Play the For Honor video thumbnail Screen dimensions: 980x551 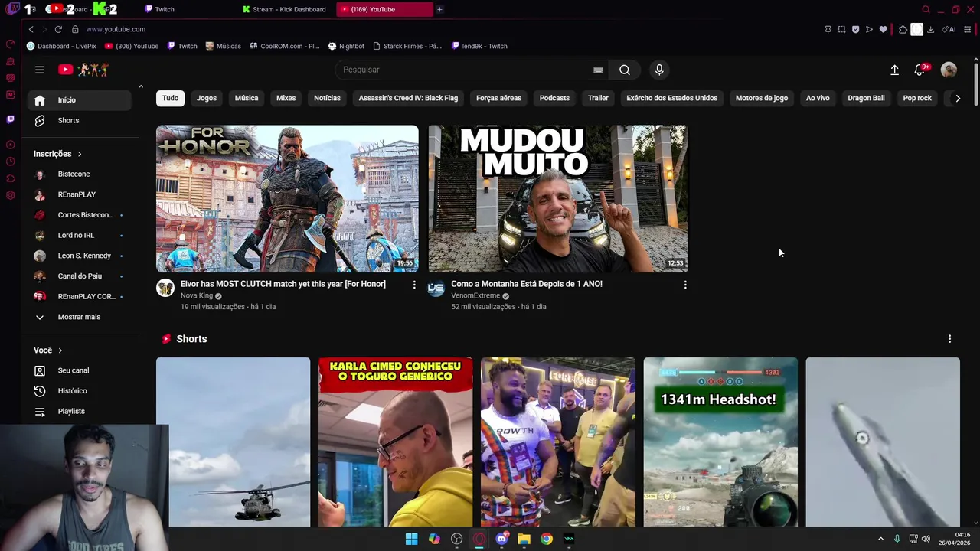pyautogui.click(x=287, y=199)
